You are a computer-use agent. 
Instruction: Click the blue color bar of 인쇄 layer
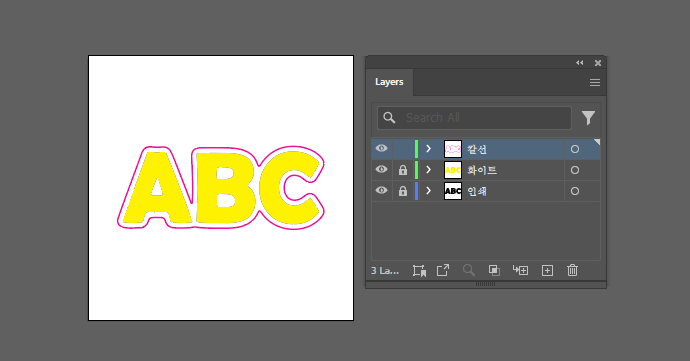[x=416, y=191]
